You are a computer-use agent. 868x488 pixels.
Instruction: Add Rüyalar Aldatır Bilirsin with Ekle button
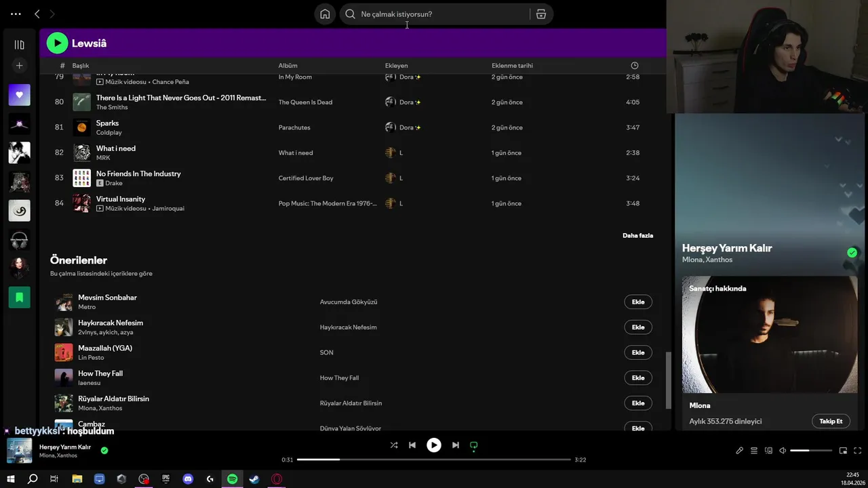[638, 403]
